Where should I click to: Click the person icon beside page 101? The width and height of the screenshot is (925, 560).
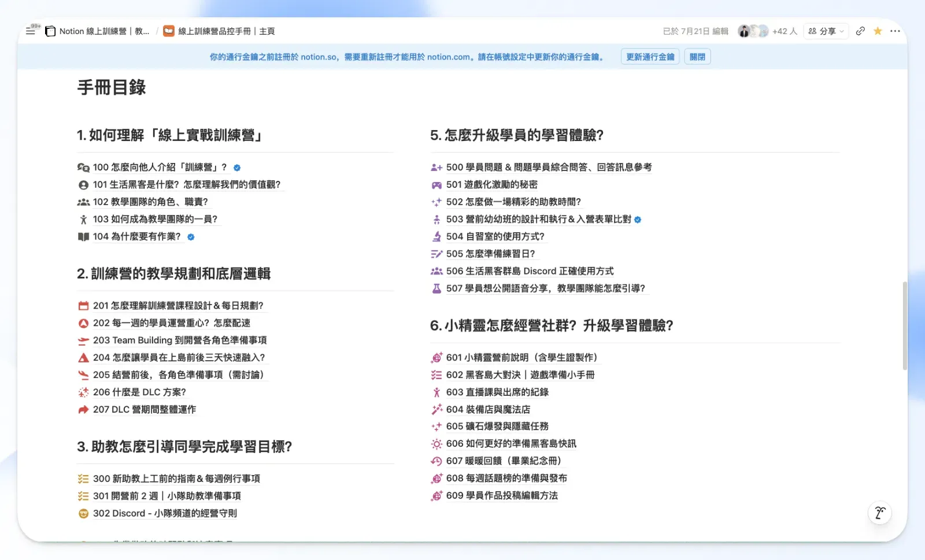click(x=83, y=185)
